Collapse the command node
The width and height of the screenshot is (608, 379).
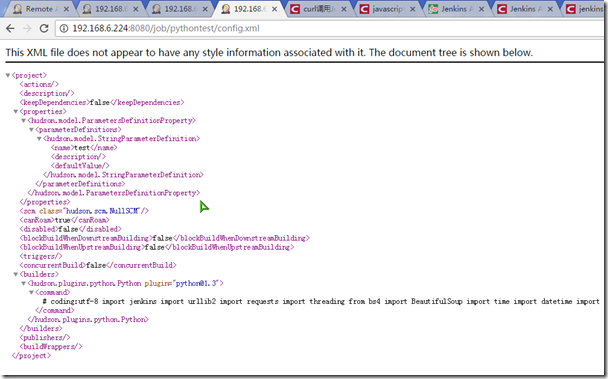point(31,292)
